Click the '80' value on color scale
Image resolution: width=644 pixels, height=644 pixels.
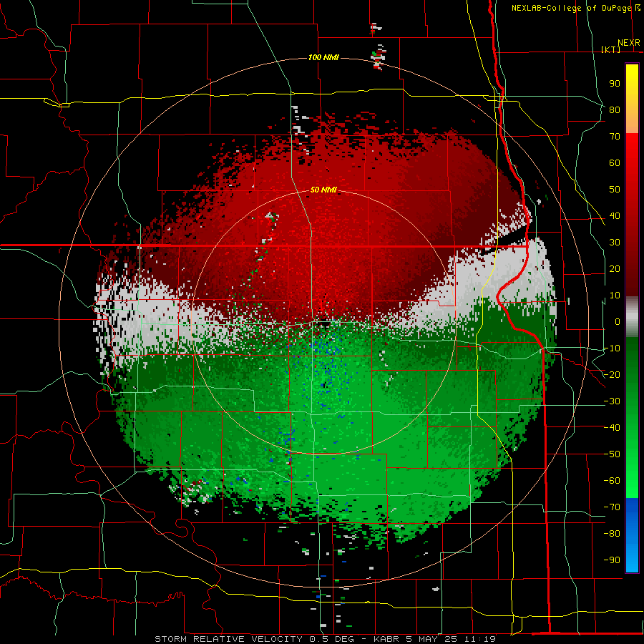coord(615,110)
